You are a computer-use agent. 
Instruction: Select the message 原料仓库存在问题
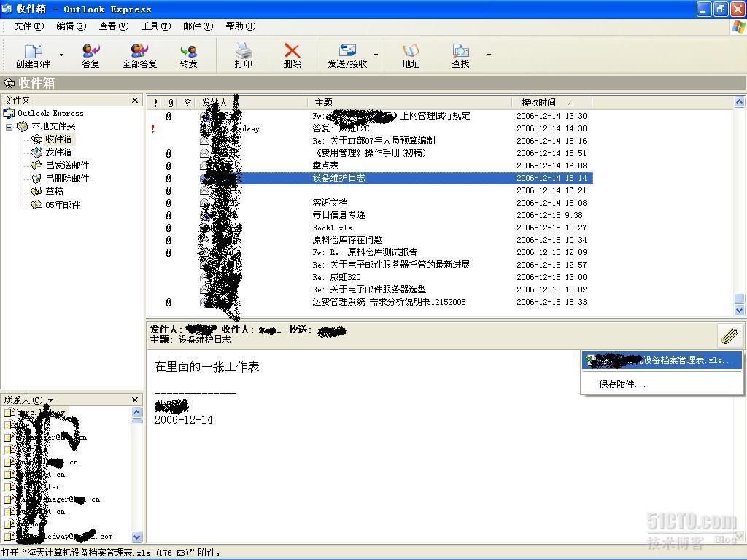click(x=370, y=239)
